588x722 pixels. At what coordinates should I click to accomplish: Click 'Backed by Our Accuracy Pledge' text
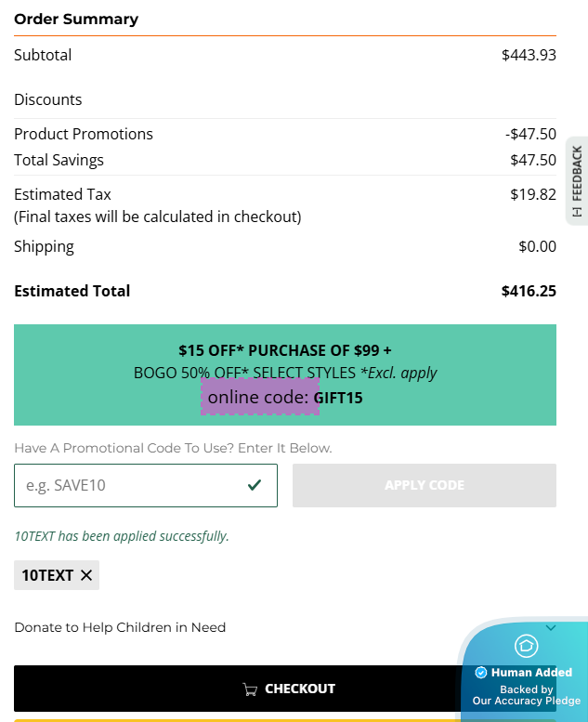click(526, 695)
